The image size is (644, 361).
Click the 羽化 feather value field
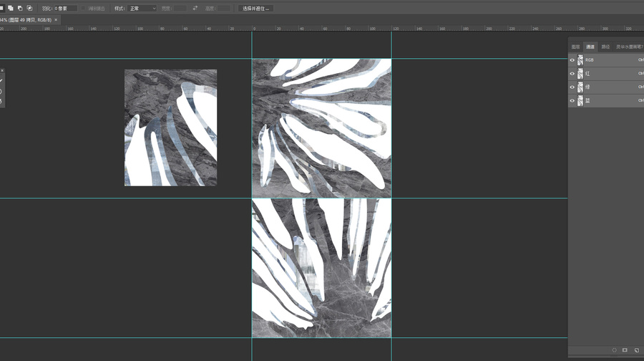point(65,8)
